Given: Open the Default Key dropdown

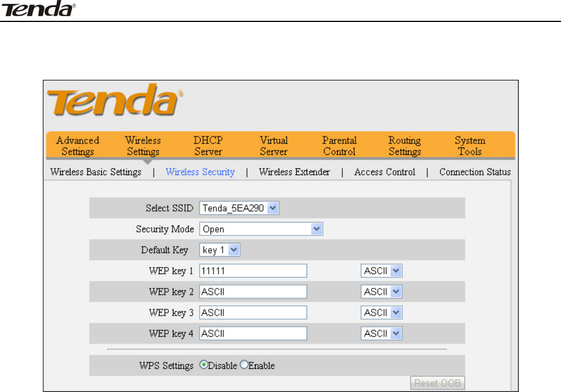Looking at the screenshot, I should pyautogui.click(x=219, y=250).
